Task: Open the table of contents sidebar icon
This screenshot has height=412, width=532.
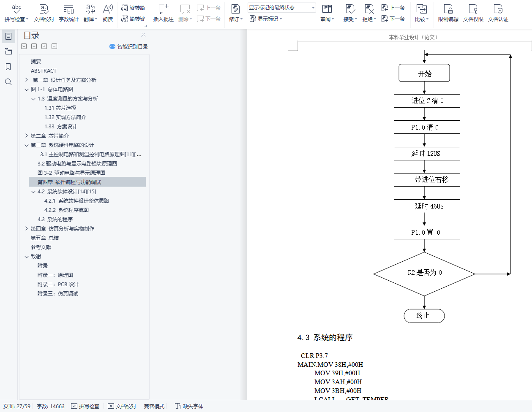Action: pos(8,36)
